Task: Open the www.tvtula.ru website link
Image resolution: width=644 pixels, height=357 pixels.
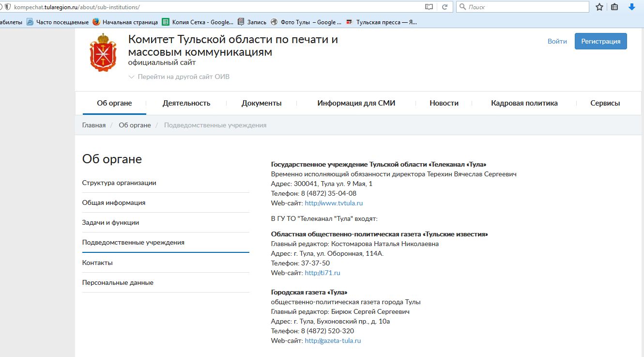Action: (334, 203)
